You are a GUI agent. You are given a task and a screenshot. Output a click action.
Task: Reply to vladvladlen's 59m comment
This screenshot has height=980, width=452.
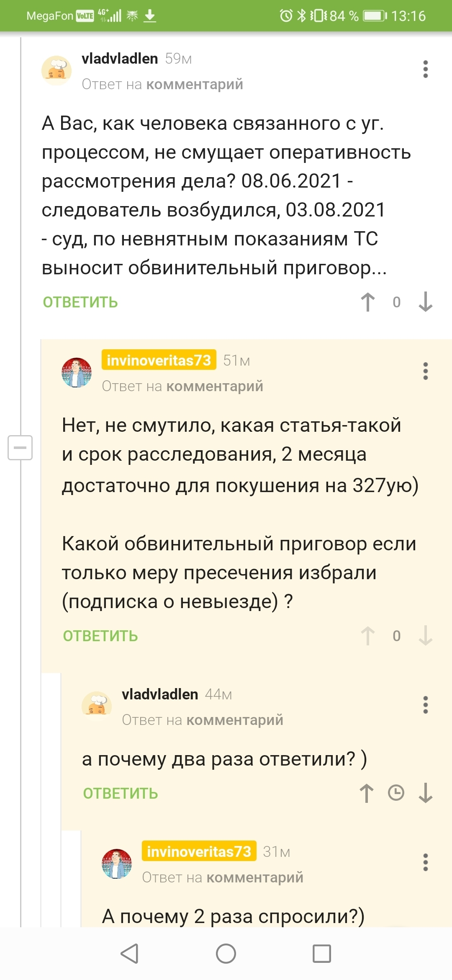coord(80,302)
